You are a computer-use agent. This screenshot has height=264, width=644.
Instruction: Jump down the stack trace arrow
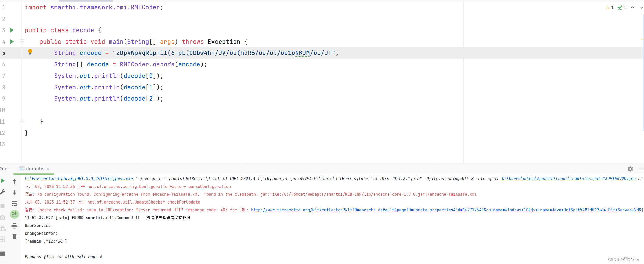(15, 192)
